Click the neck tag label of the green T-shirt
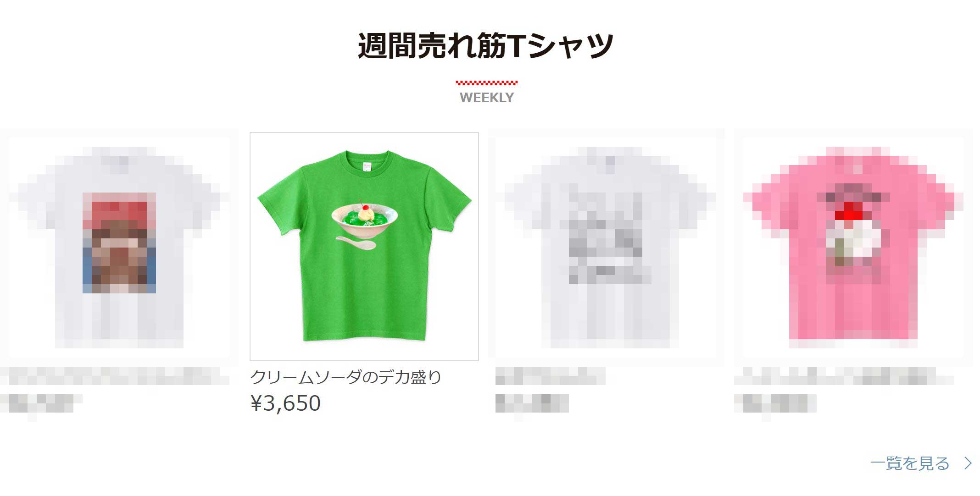 click(x=367, y=167)
